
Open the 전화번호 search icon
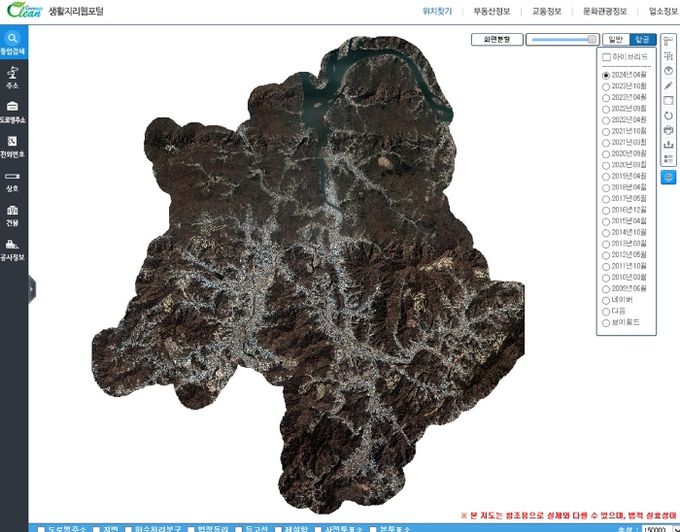coord(13,146)
